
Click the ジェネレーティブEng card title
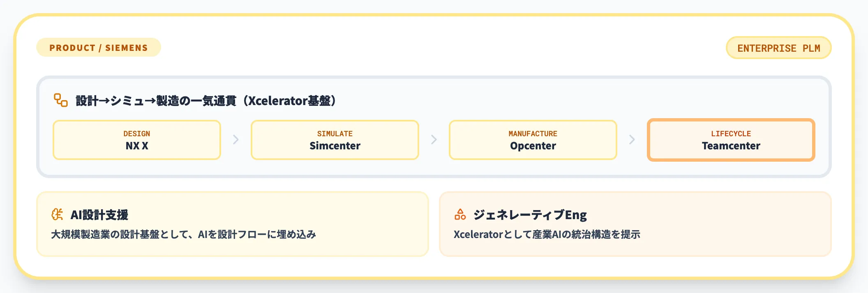(530, 215)
